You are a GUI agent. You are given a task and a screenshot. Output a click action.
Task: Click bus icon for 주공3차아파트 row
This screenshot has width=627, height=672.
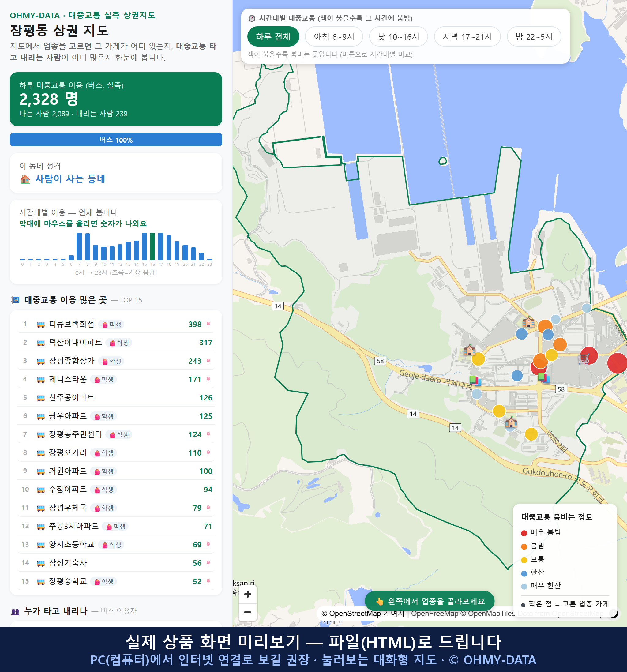pyautogui.click(x=40, y=526)
